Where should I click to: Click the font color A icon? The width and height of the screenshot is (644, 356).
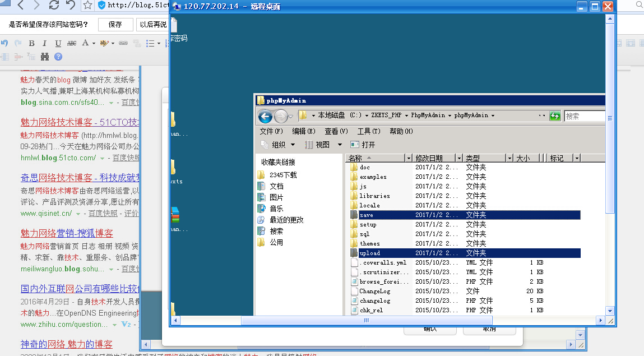point(85,43)
